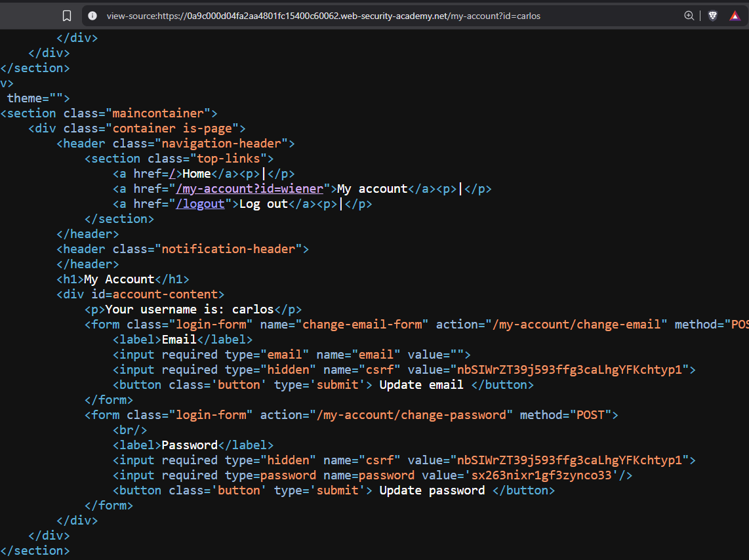The image size is (749, 560).
Task: Open the Brave Shields lion icon
Action: [x=713, y=16]
